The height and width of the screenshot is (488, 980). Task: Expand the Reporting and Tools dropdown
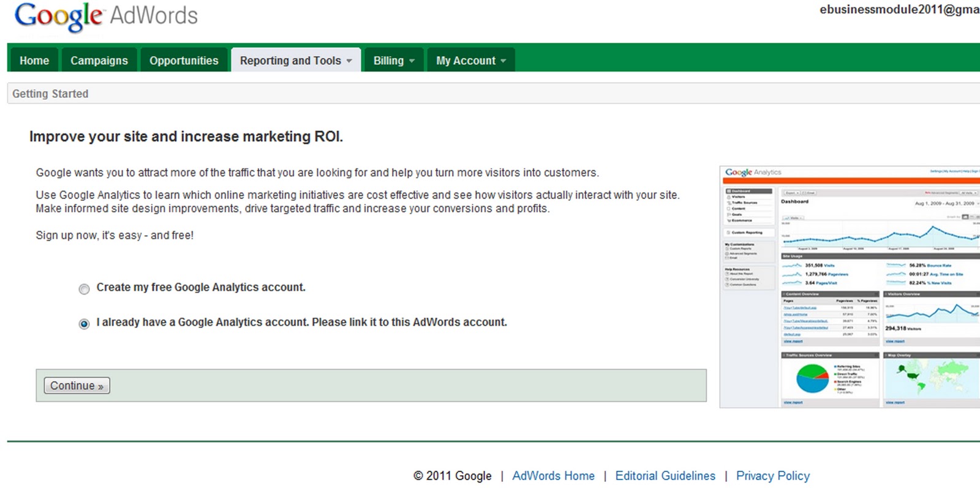coord(295,61)
